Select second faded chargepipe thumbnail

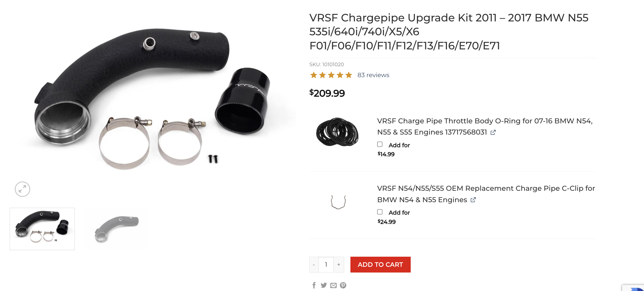pyautogui.click(x=116, y=229)
